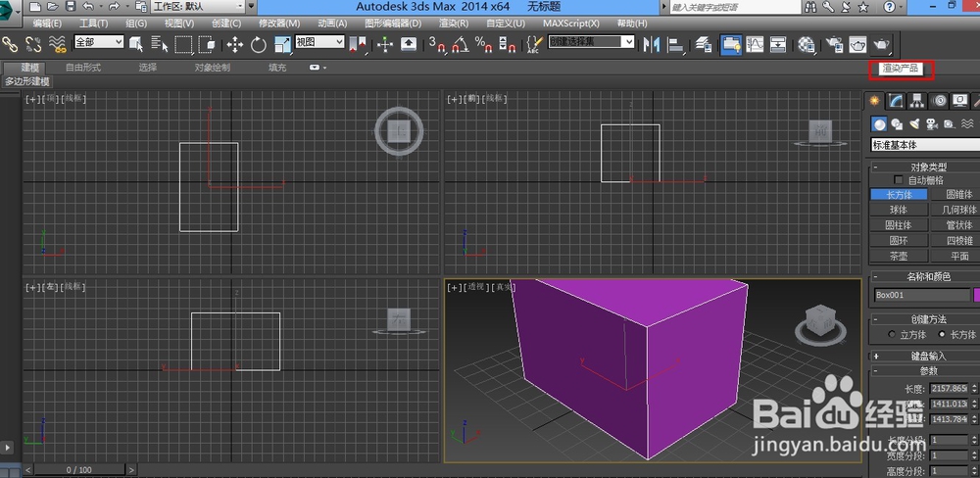The height and width of the screenshot is (478, 980).
Task: Open the Display panel tab icon
Action: [960, 100]
